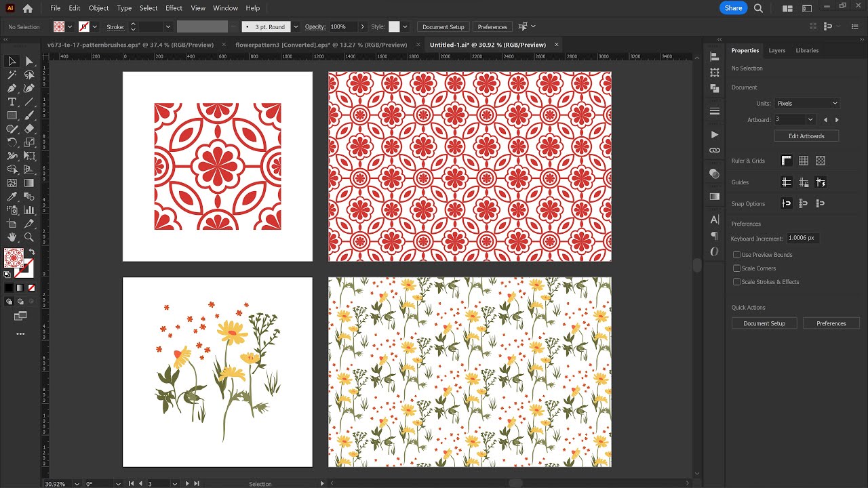
Task: Activate the Artboard tool
Action: [12, 224]
